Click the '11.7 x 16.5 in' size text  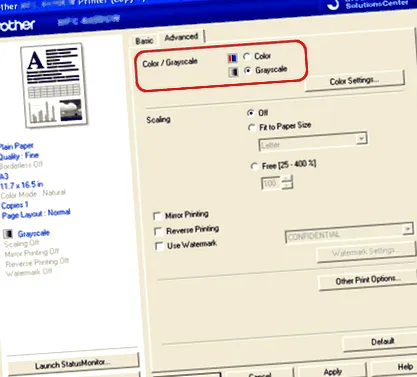click(22, 185)
